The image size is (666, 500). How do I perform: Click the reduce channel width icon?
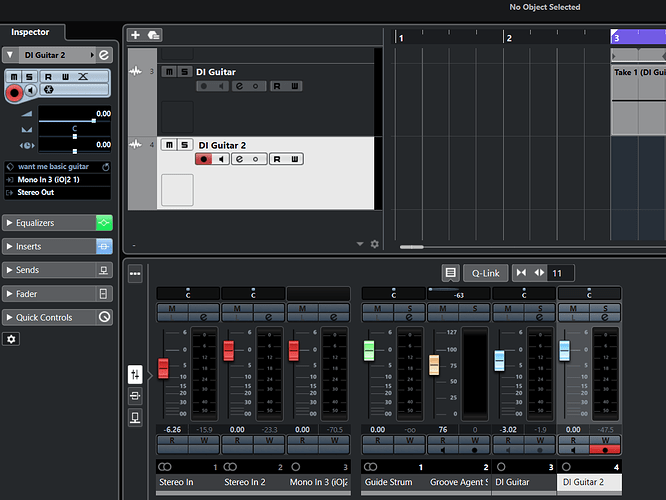pyautogui.click(x=522, y=273)
